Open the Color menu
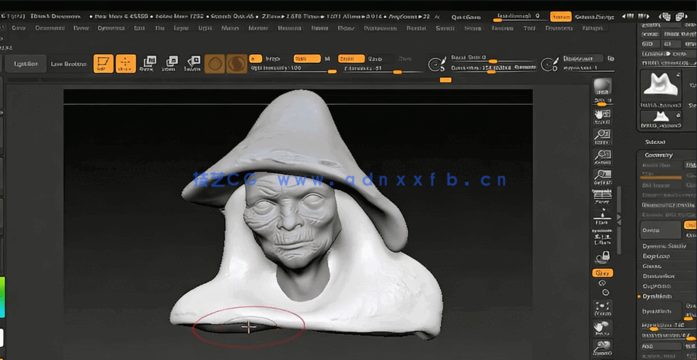Screen dimensions: 697x360 18,28
